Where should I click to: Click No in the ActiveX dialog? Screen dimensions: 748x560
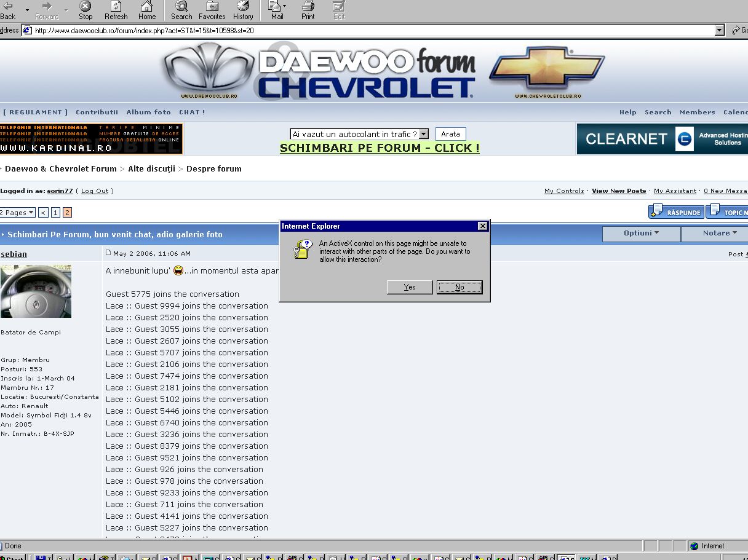(x=460, y=287)
